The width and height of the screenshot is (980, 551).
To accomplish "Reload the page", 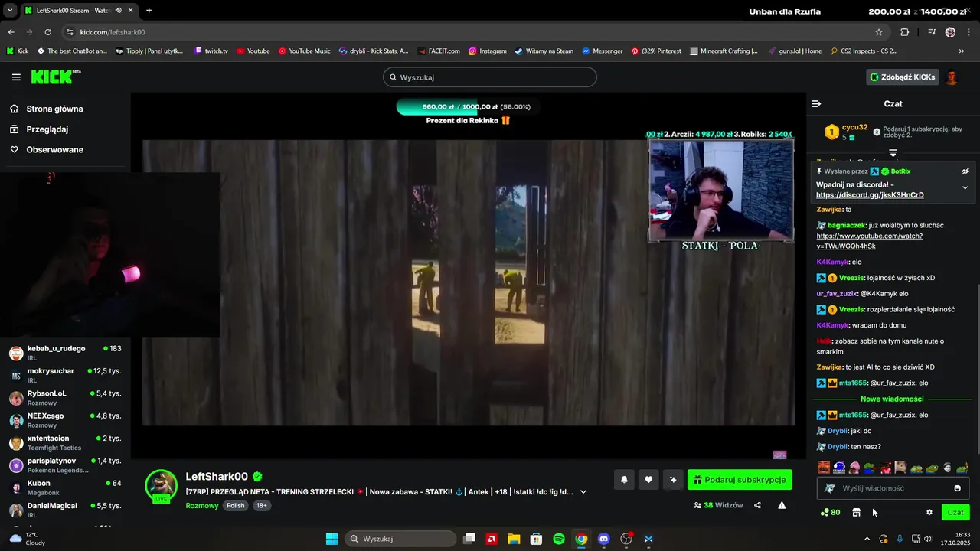I will [x=48, y=32].
